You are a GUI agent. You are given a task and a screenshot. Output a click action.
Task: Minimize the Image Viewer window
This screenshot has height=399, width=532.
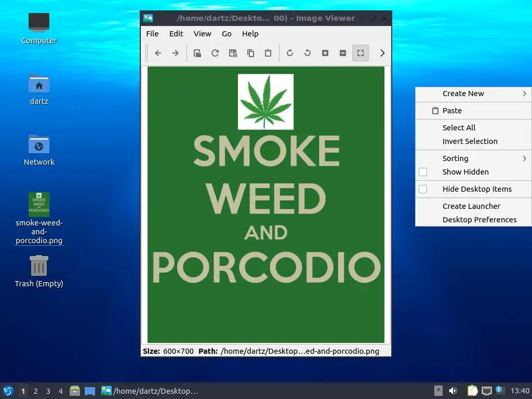tap(363, 18)
